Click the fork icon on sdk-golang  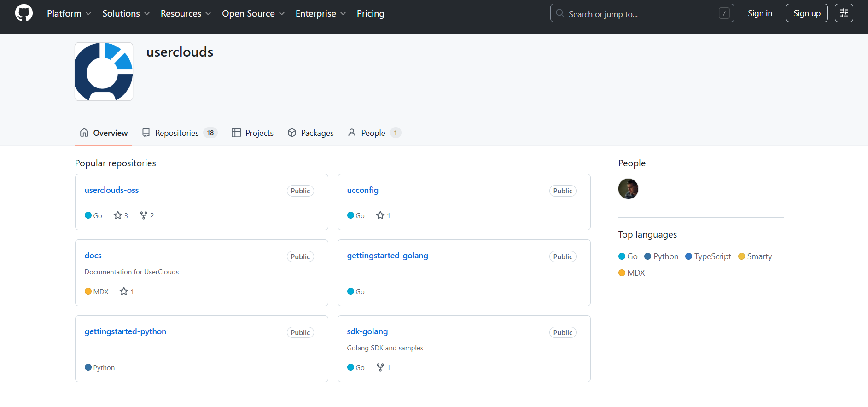pyautogui.click(x=380, y=367)
